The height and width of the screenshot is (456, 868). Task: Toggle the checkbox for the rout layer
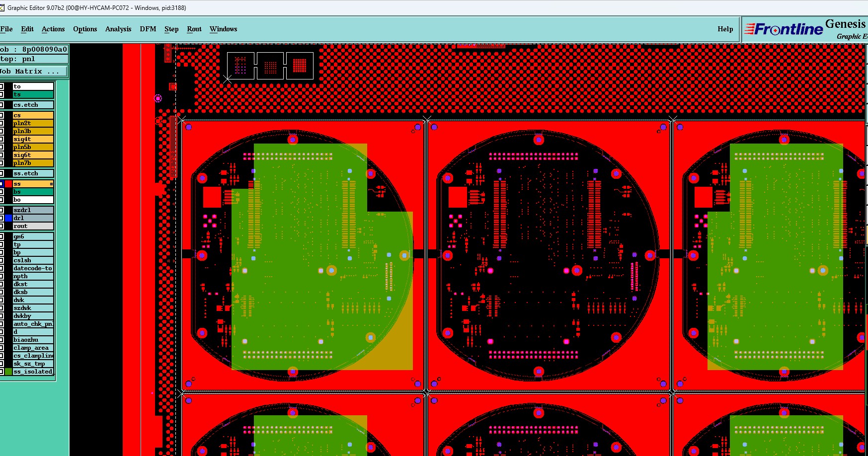coord(1,226)
